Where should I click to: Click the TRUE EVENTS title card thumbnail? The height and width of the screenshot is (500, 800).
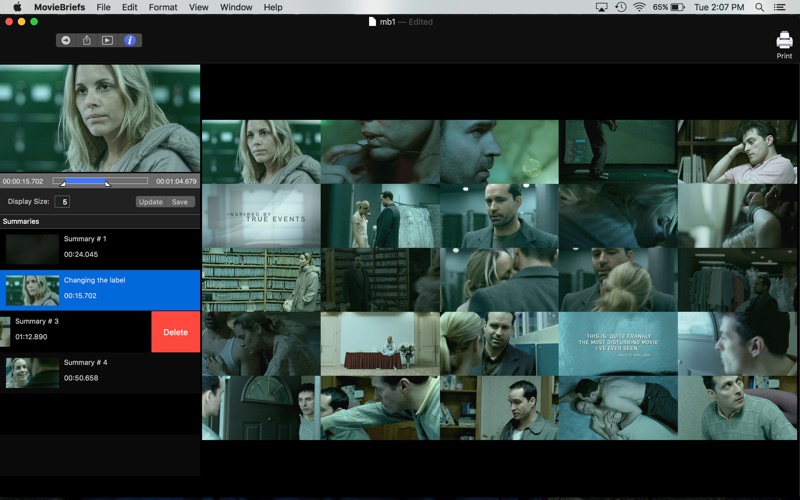click(x=261, y=215)
